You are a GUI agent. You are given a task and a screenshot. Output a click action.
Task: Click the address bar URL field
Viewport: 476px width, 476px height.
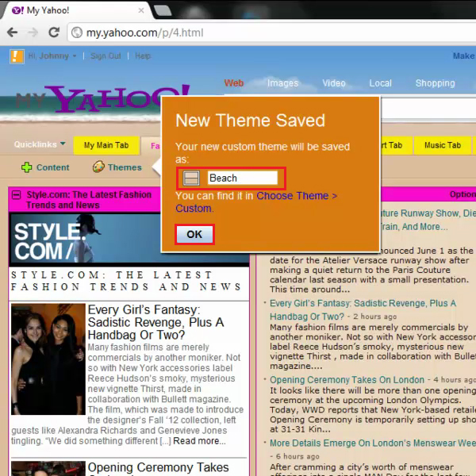point(271,33)
